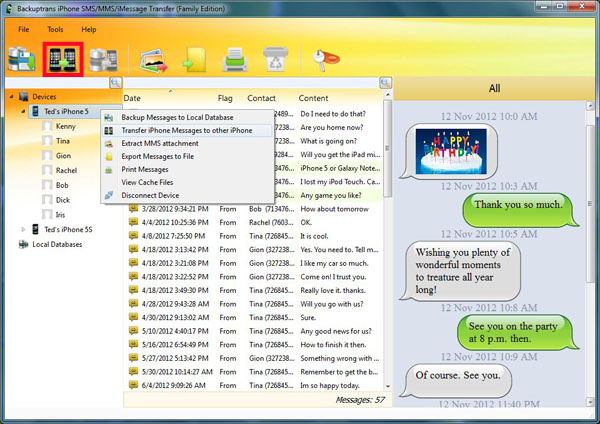Click the message list vertical scrollbar thumb
Viewport: 600px width, 424px height.
point(388,148)
